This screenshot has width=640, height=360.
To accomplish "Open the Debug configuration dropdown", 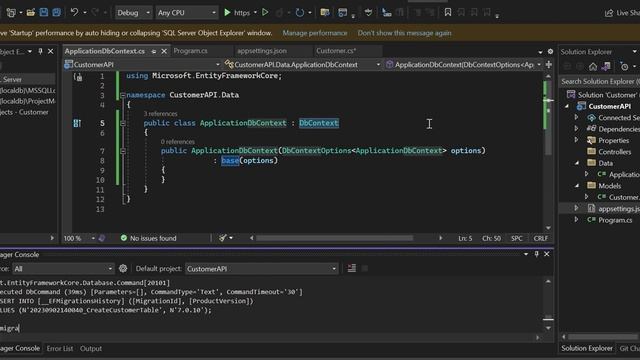I will (133, 13).
